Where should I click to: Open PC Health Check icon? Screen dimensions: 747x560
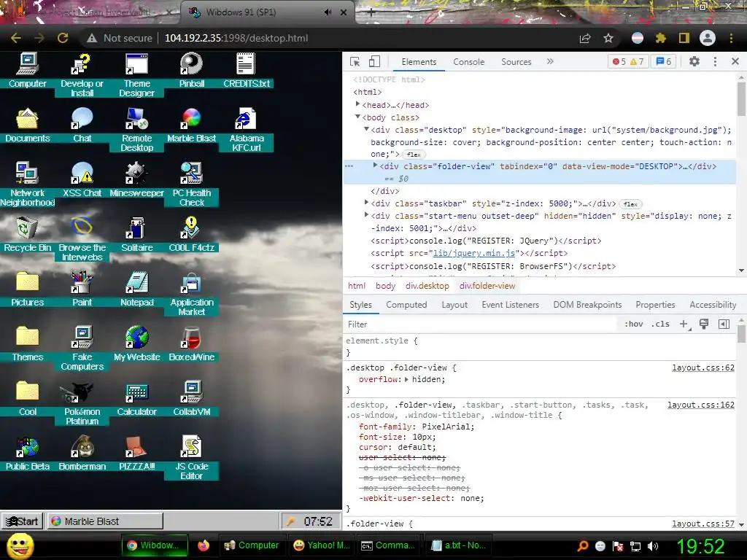192,184
